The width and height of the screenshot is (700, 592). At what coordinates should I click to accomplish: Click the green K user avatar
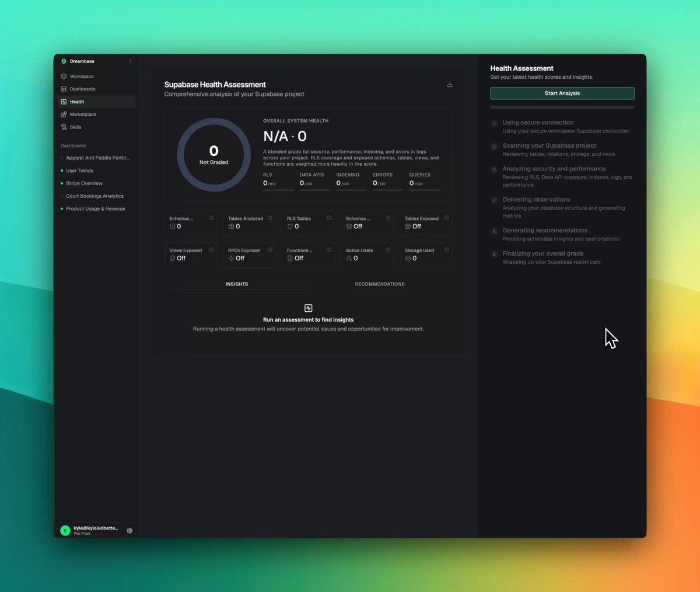pos(65,531)
